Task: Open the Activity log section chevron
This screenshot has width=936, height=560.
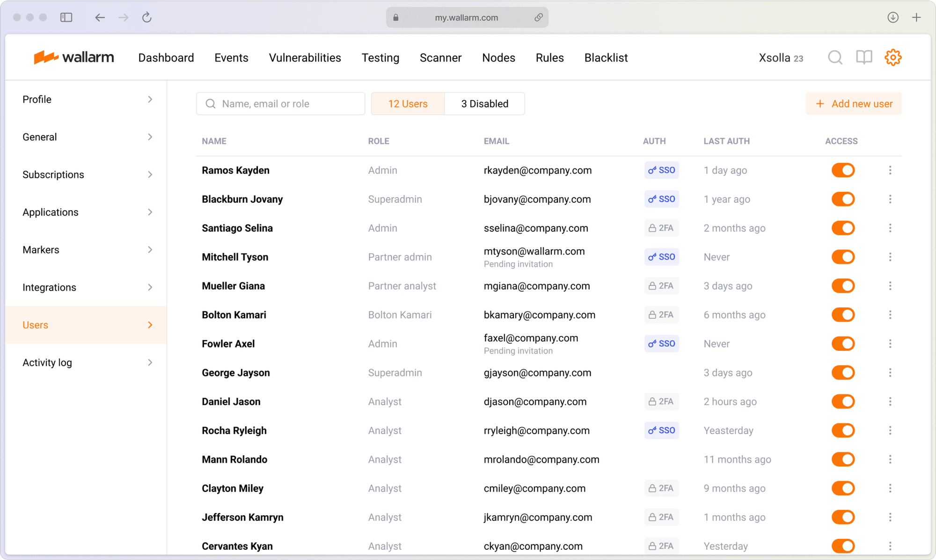Action: click(150, 363)
